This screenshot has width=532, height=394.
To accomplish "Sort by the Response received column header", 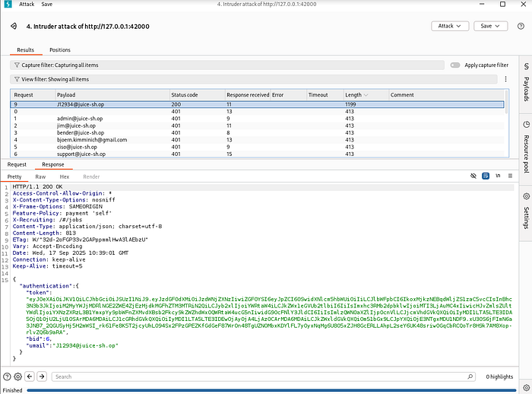I will tap(248, 95).
